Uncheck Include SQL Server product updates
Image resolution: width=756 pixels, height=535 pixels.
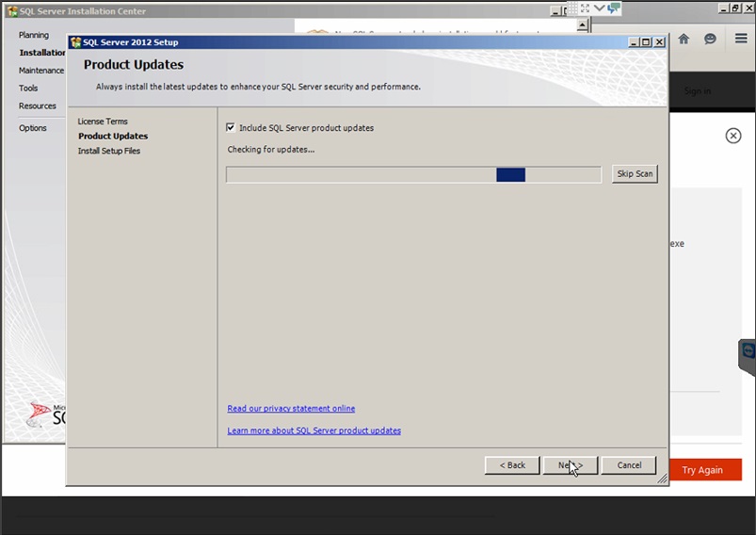pos(231,127)
